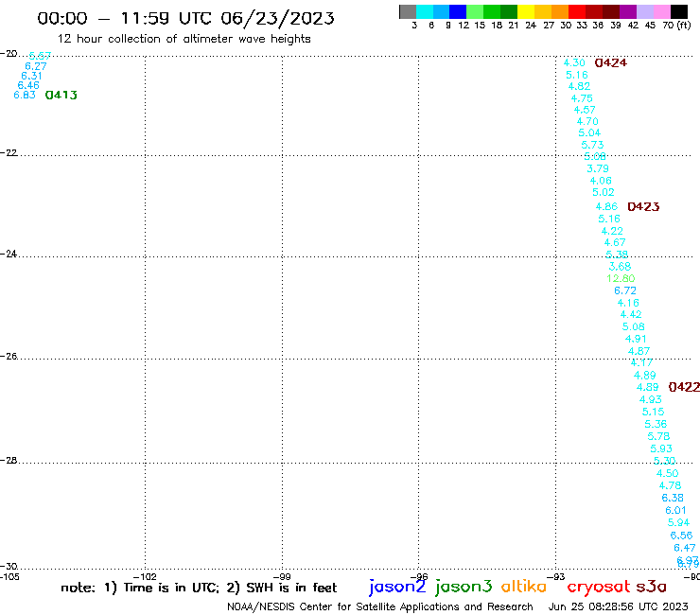Click the cyan swatch in the color scale
Image resolution: width=700 pixels, height=615 pixels.
click(x=425, y=11)
